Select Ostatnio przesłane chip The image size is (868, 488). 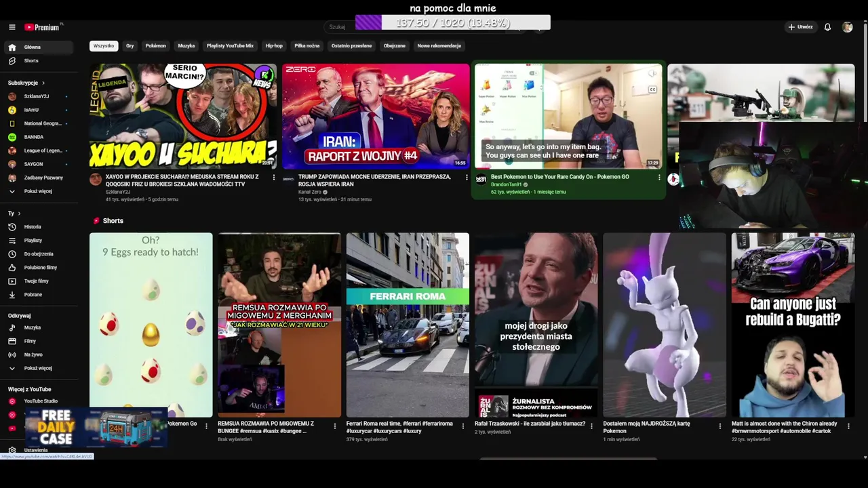click(x=351, y=46)
